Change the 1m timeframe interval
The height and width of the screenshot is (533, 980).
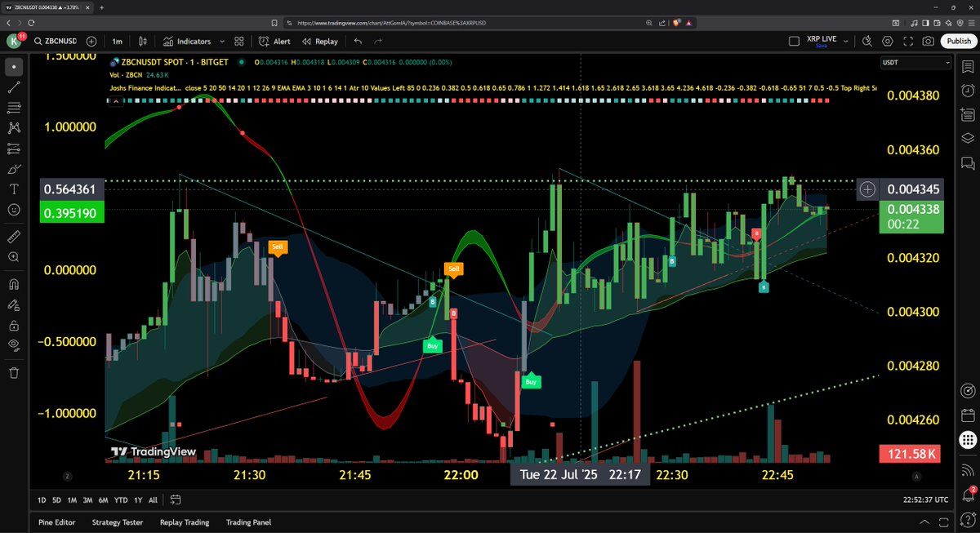click(x=118, y=41)
